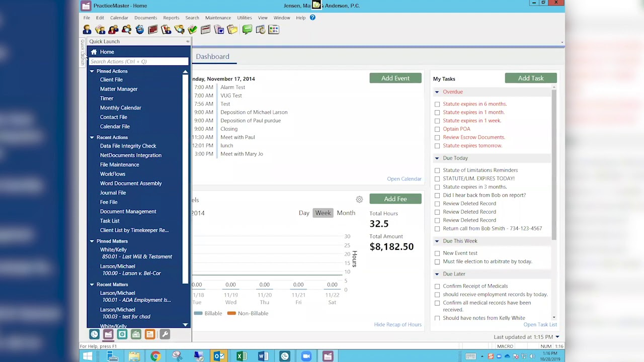Click the dark red calendar grid toolbar icon
The image size is (644, 362).
tap(152, 30)
